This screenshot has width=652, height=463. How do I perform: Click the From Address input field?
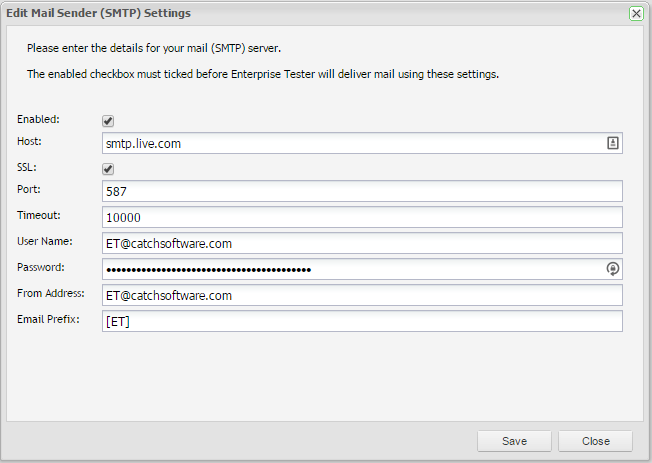pos(362,295)
